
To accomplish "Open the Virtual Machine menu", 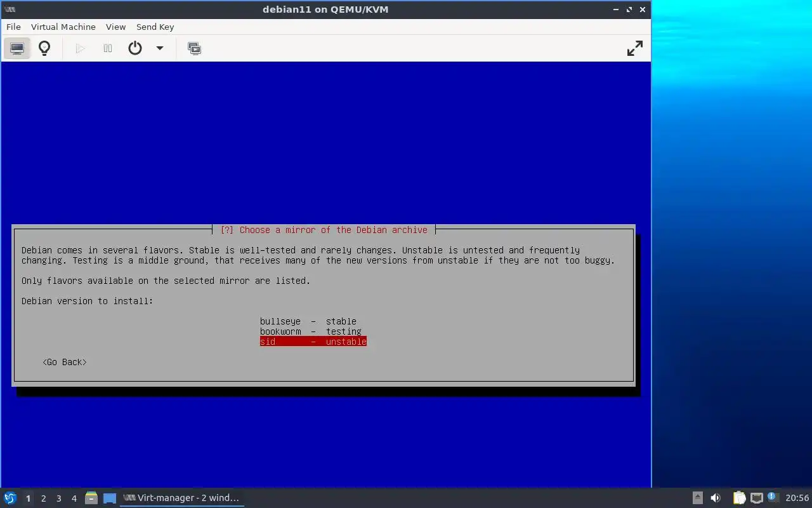I will (x=63, y=27).
